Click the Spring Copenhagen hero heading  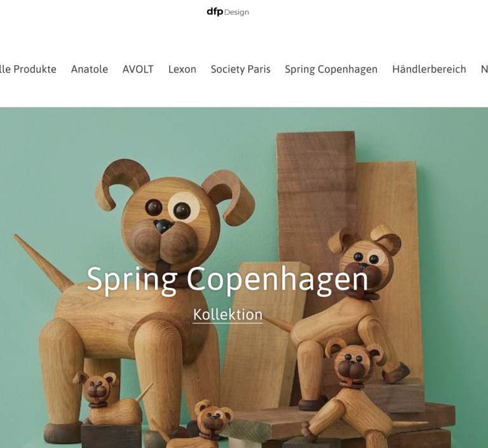(227, 279)
